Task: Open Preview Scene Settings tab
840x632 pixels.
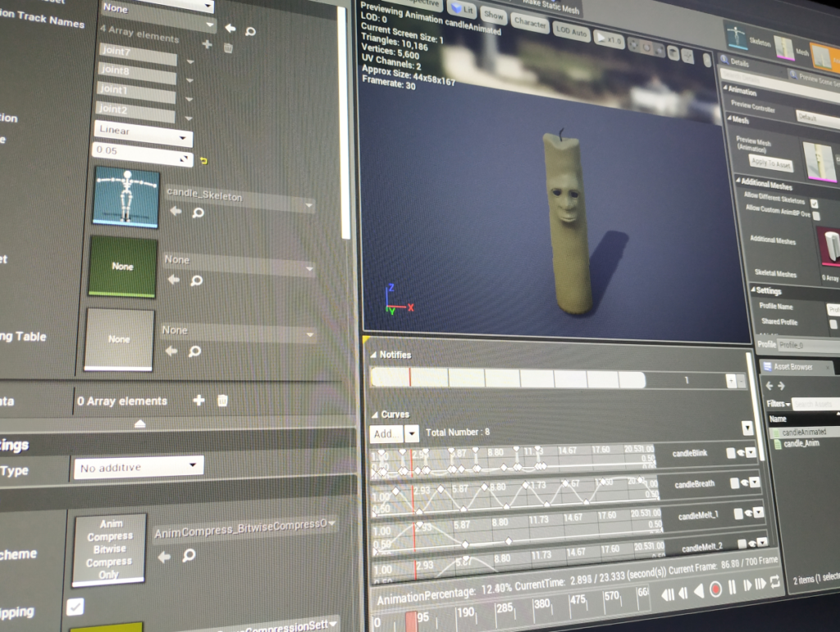Action: click(x=815, y=79)
